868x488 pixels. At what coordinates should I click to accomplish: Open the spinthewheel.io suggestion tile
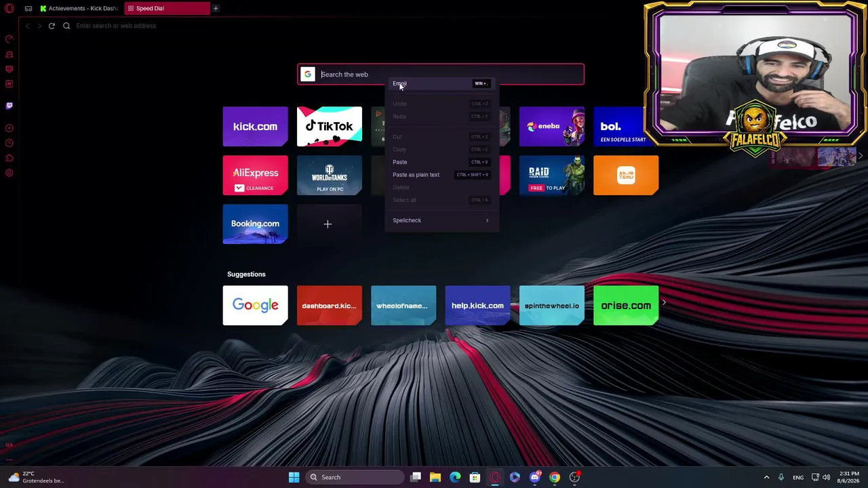click(x=552, y=305)
